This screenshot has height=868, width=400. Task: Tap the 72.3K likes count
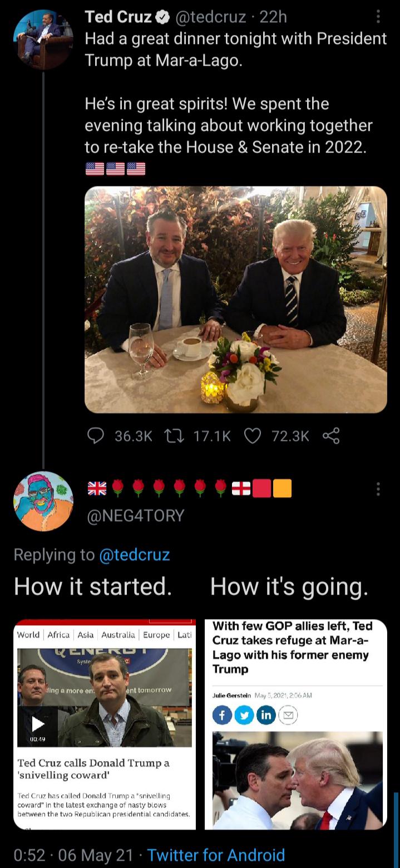point(290,437)
